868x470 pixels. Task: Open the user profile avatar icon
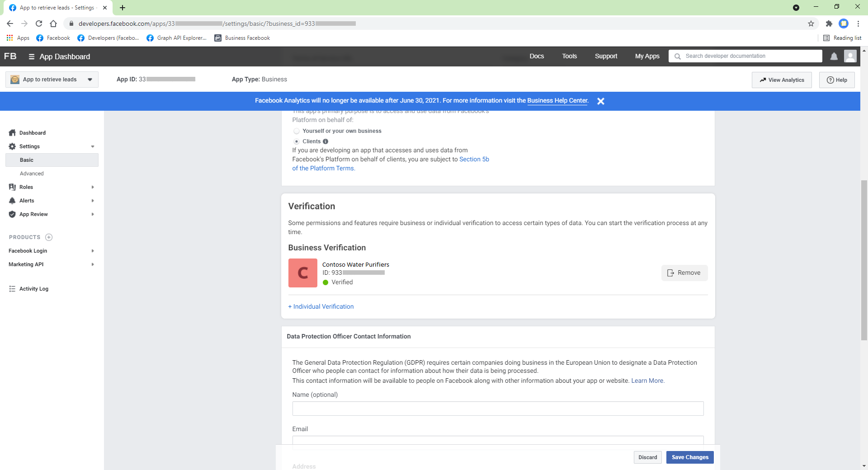pos(850,56)
